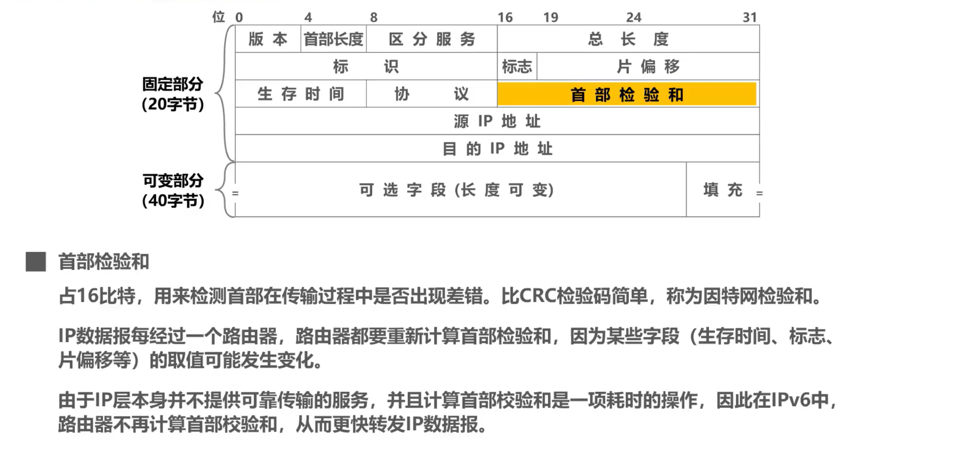
Task: Select the 填充 padding cell
Action: click(723, 190)
